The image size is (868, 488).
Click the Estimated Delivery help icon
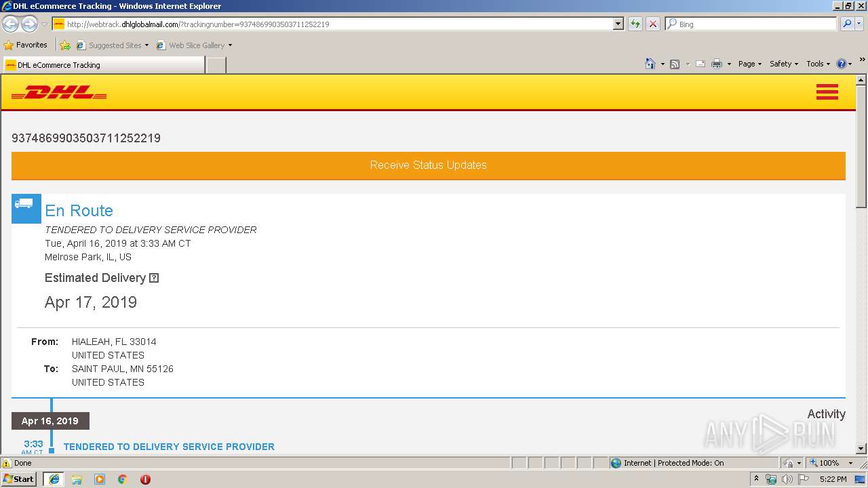click(154, 278)
